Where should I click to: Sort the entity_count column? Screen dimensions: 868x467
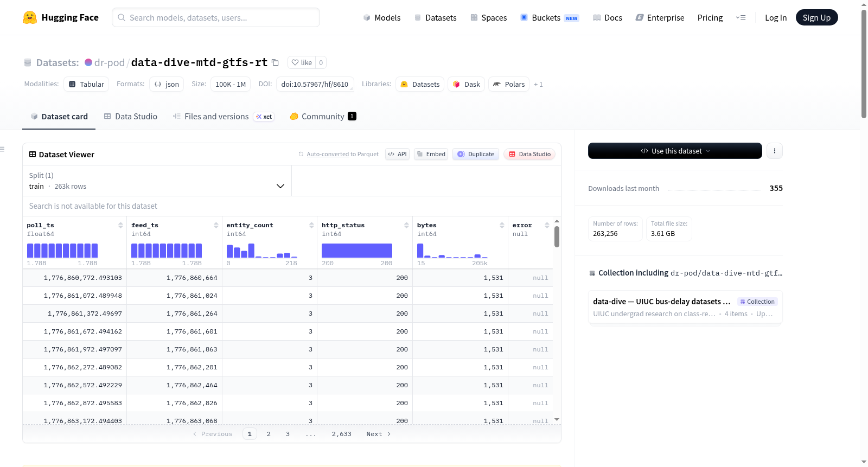pos(311,225)
